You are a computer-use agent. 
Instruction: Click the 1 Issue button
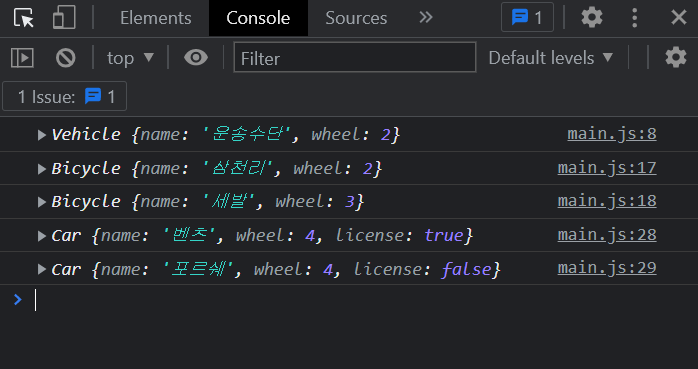[65, 96]
